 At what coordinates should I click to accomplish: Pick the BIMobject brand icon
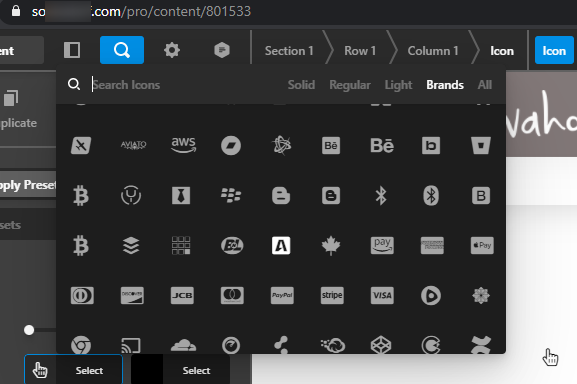(x=431, y=145)
